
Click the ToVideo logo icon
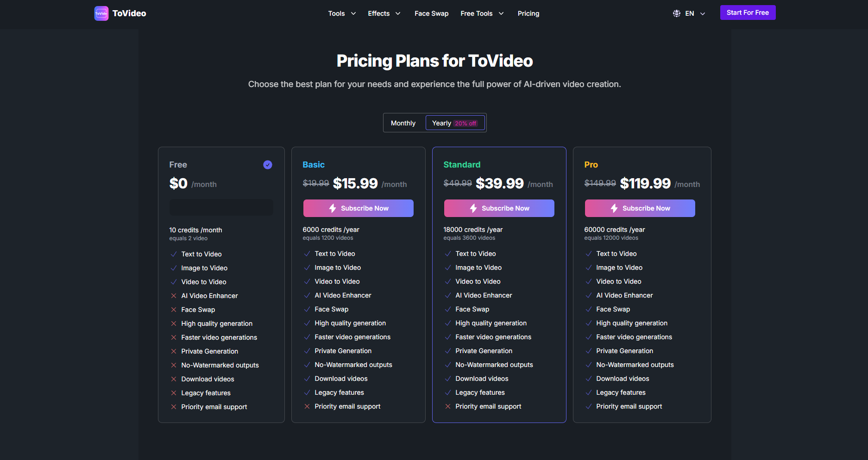pyautogui.click(x=101, y=13)
